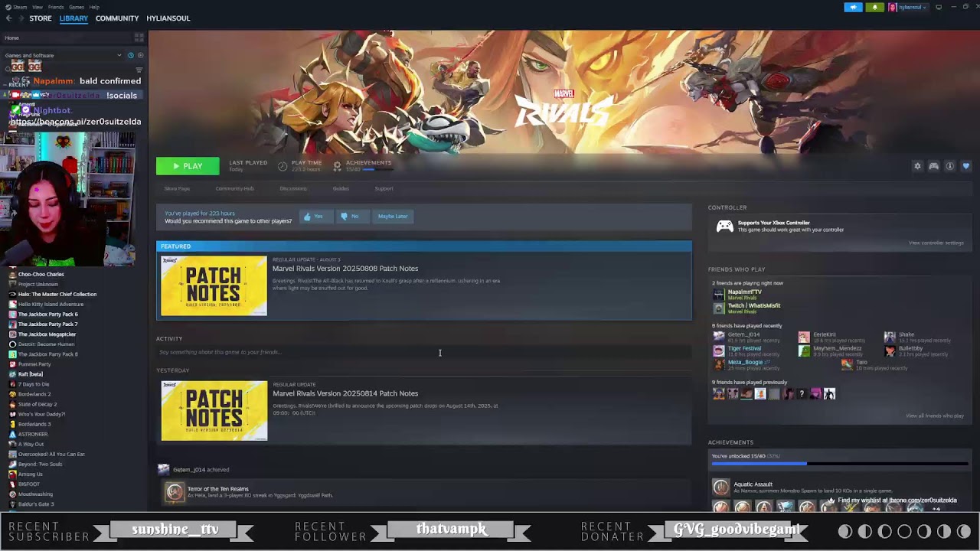
Task: Open Steam announcements megaphone icon
Action: click(853, 8)
